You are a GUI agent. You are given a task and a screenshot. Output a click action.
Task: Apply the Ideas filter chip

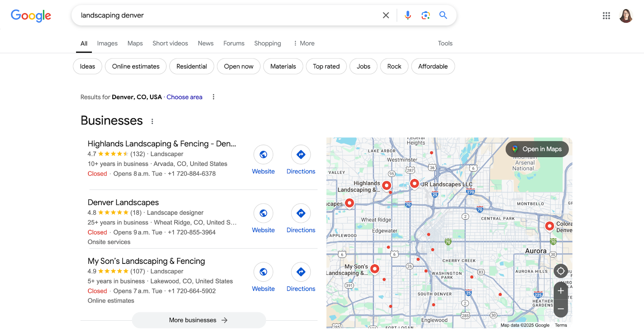[87, 66]
